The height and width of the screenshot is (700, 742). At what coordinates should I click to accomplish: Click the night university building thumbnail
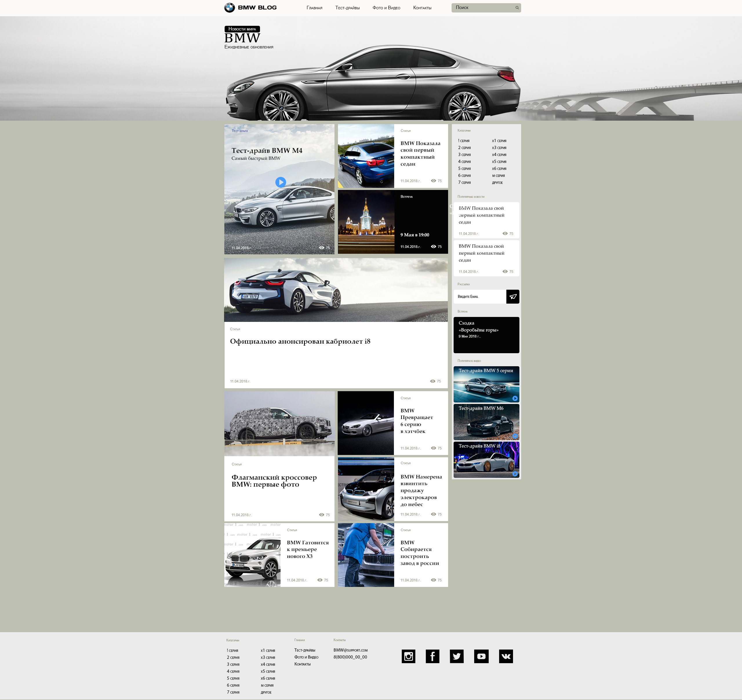pyautogui.click(x=366, y=222)
